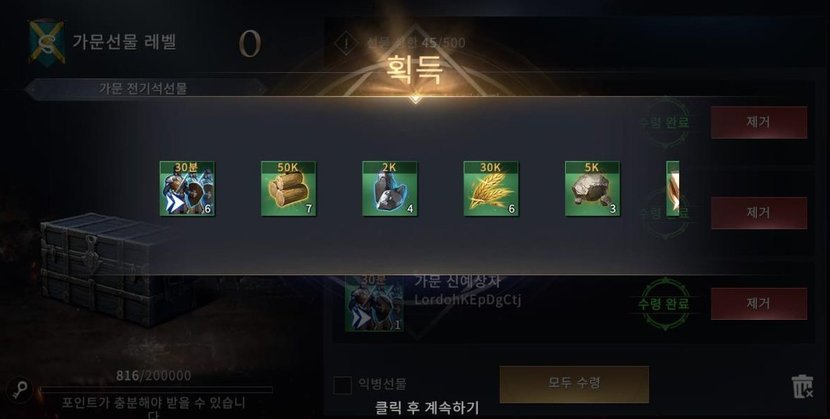
Task: Tap the 2K iron ore reward icon
Action: coord(390,188)
